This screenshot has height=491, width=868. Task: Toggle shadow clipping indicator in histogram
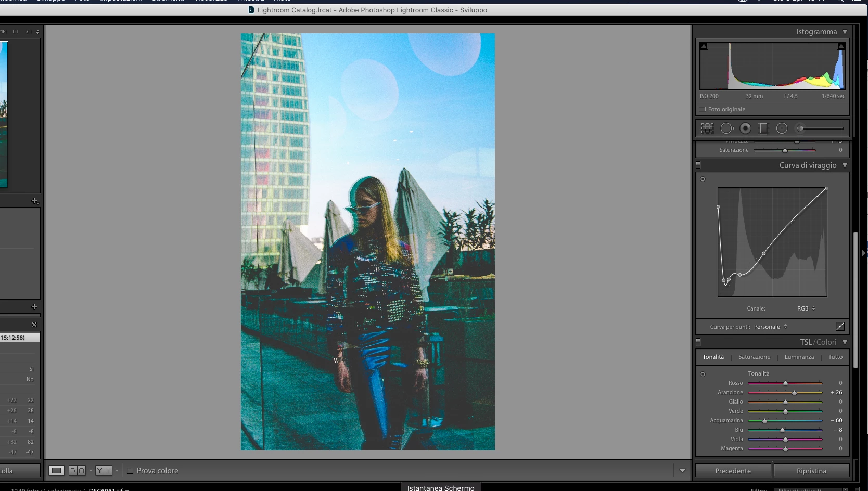pos(704,46)
